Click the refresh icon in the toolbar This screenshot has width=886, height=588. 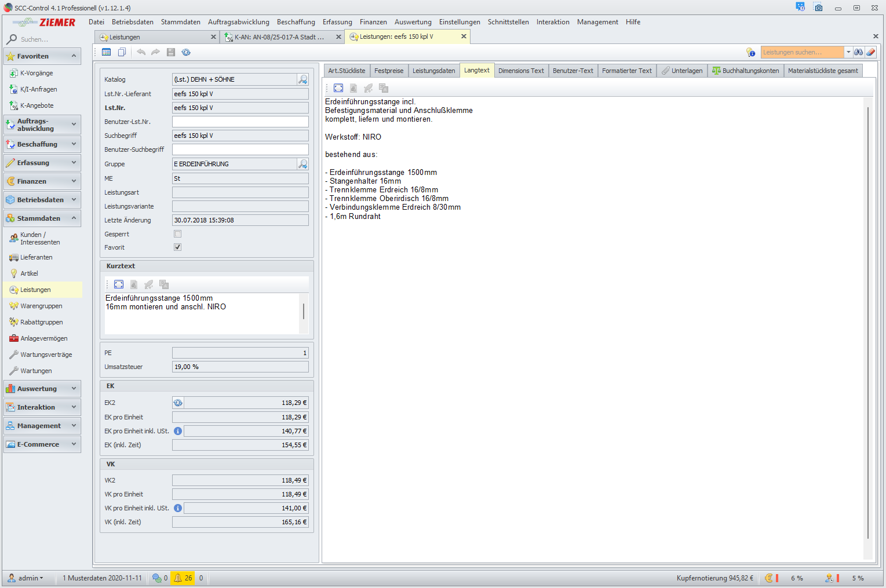(x=186, y=52)
